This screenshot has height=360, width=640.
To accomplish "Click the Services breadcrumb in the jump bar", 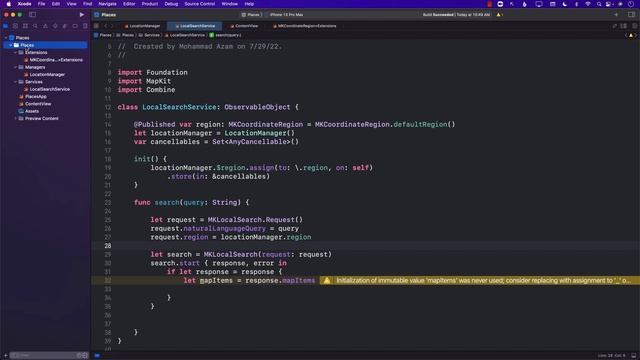I will 149,35.
